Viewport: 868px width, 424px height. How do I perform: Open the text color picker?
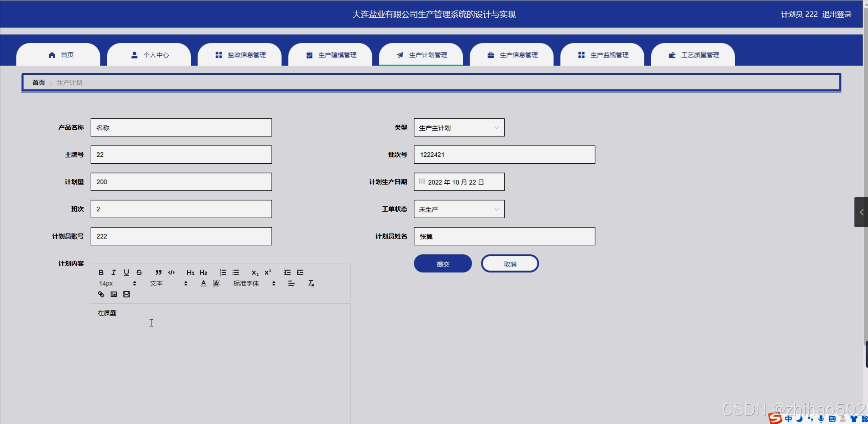(203, 283)
